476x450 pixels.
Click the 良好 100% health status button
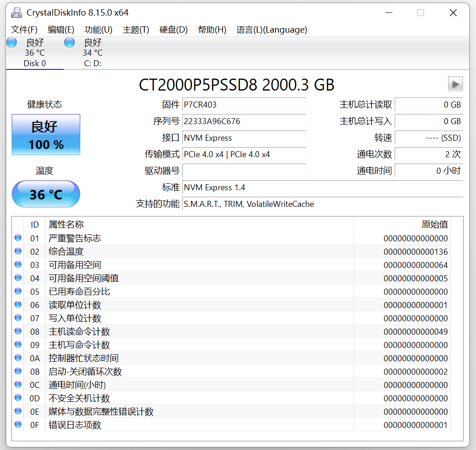pyautogui.click(x=45, y=135)
